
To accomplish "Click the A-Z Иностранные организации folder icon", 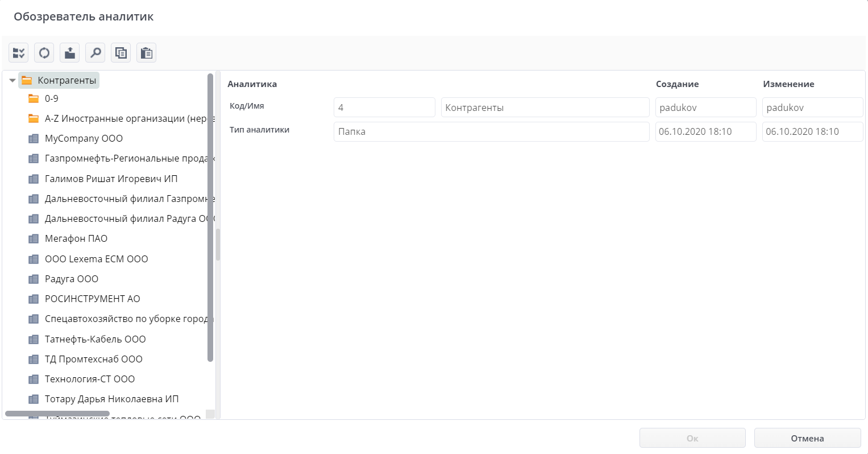I will click(x=34, y=118).
